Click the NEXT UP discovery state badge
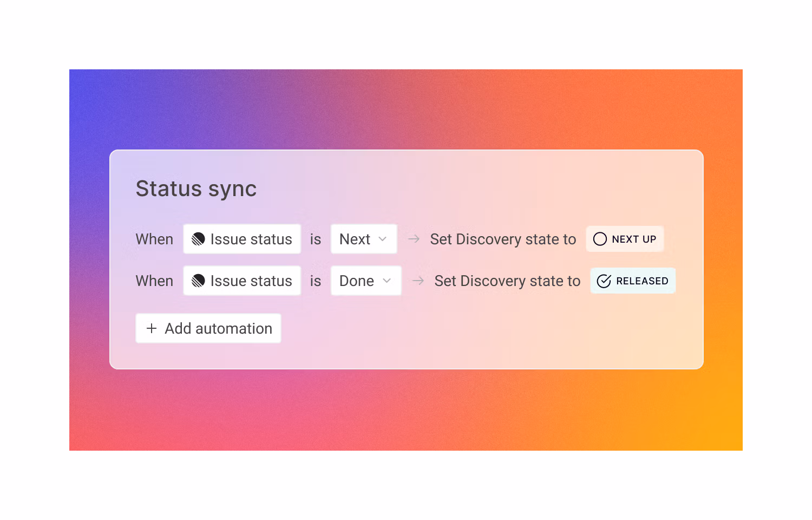812x520 pixels. pos(625,239)
